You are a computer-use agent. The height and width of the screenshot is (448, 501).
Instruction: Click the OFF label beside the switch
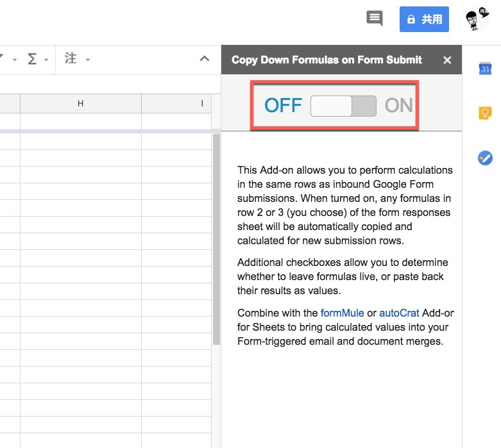pos(283,106)
